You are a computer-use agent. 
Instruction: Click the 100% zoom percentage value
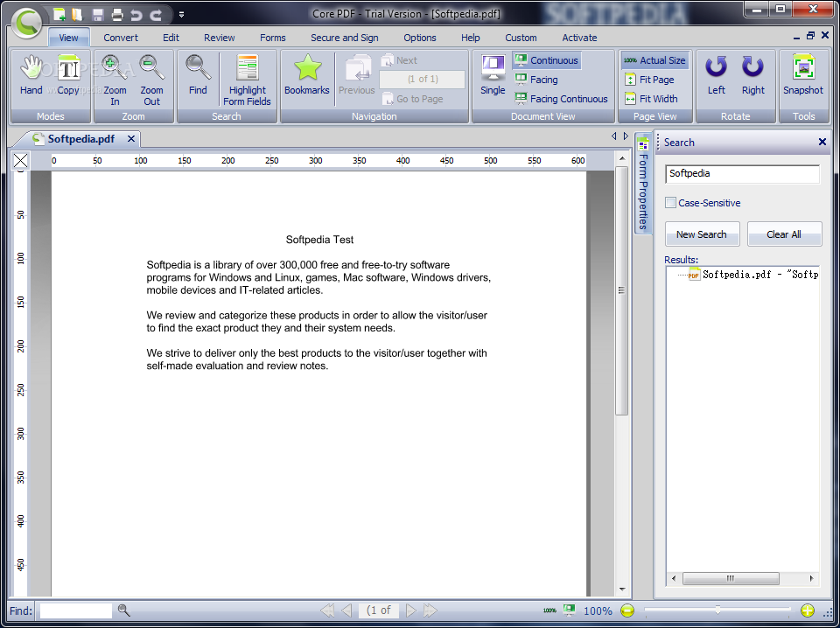[598, 611]
